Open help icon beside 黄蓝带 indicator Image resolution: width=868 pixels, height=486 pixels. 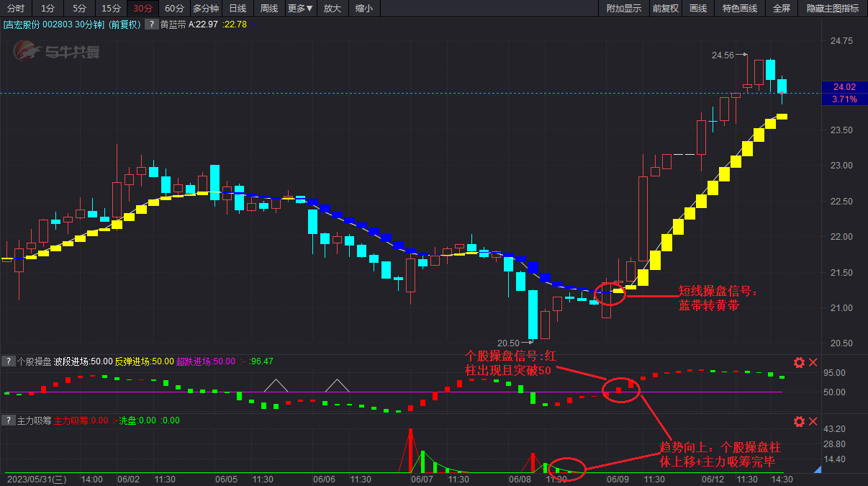152,24
